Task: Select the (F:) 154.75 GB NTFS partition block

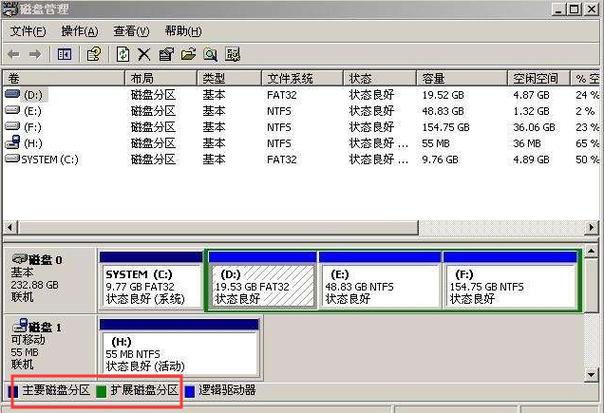Action: (510, 280)
